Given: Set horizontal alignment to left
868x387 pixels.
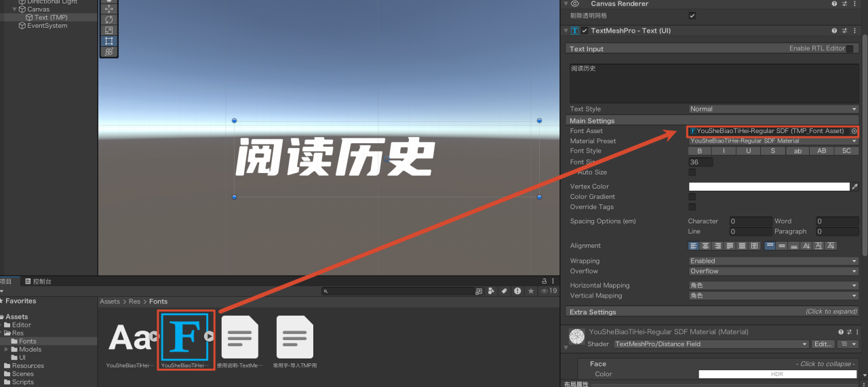Looking at the screenshot, I should coord(694,246).
